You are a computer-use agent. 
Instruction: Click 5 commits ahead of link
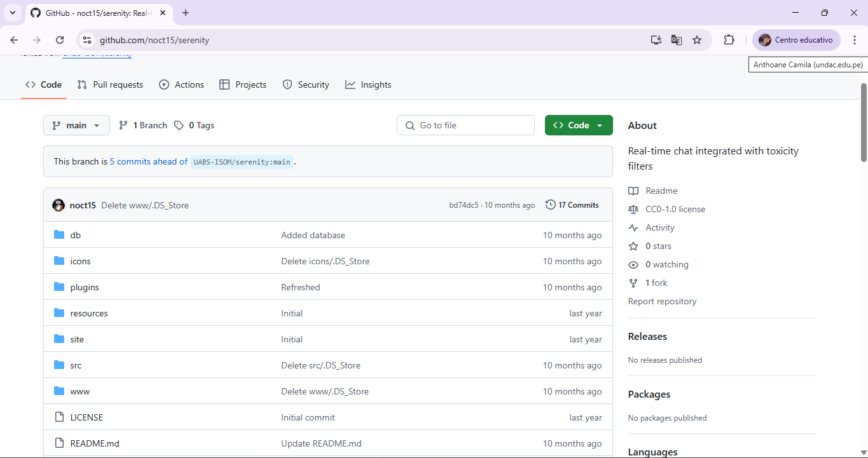(149, 161)
